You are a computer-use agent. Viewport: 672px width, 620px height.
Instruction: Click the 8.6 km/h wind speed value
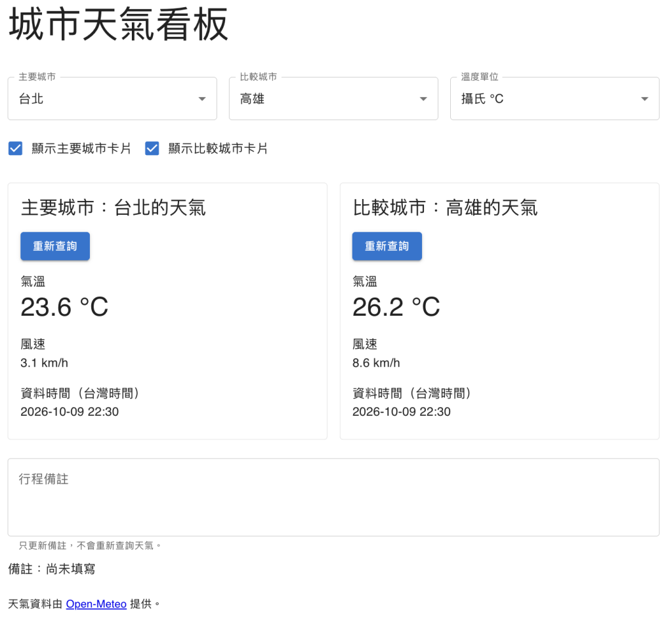[376, 363]
